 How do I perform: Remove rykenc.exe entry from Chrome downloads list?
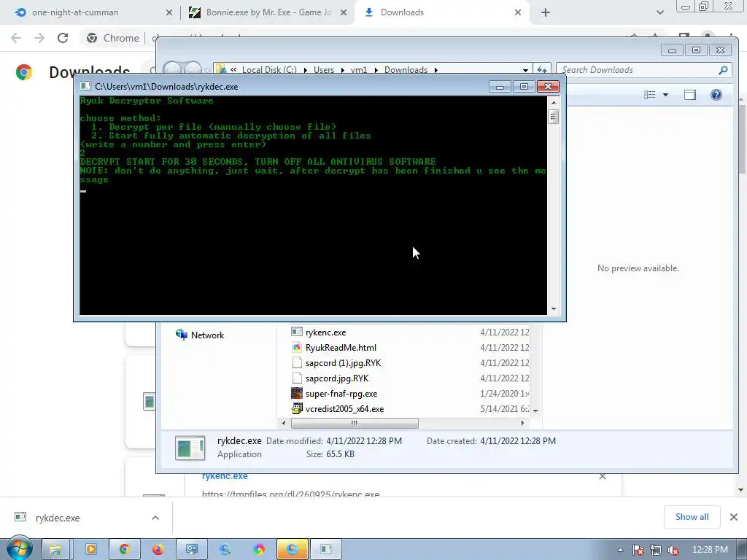click(x=603, y=476)
